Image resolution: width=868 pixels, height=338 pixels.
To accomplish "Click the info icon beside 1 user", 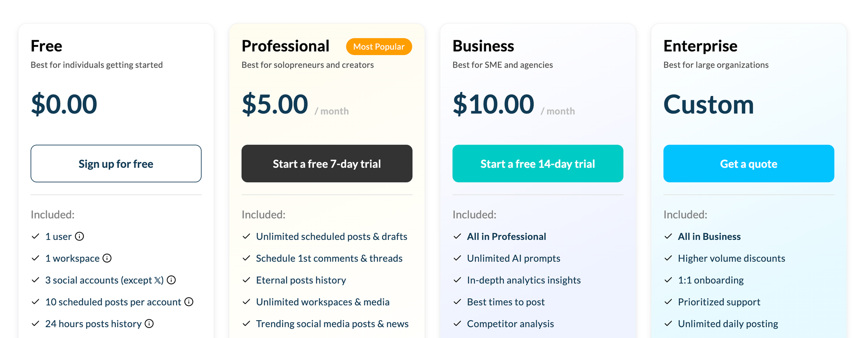I will (79, 236).
